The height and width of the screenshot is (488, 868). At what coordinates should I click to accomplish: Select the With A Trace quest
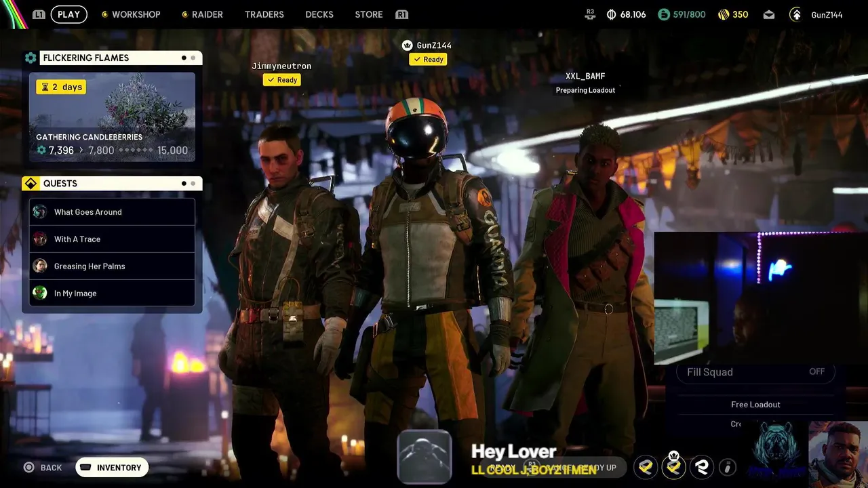pos(112,239)
